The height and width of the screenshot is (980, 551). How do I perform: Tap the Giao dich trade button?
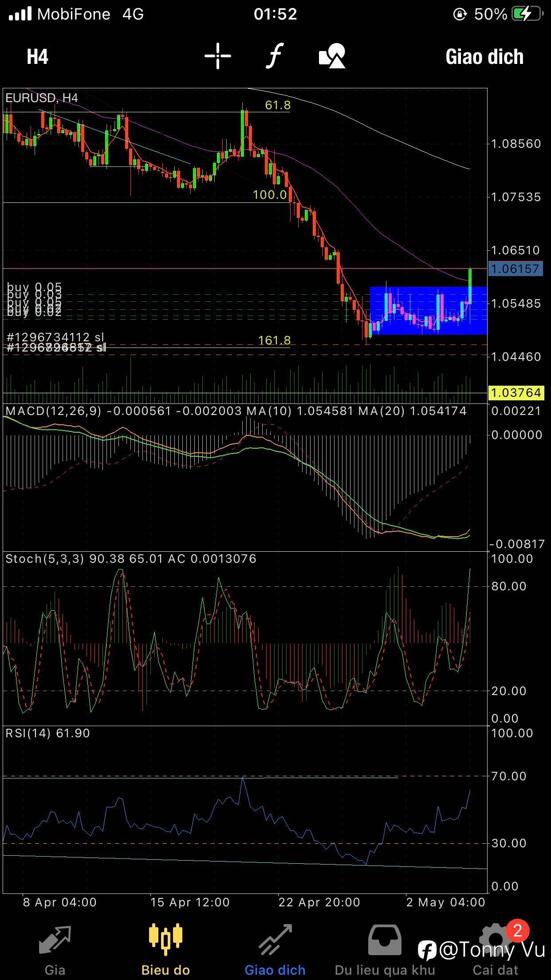(x=484, y=57)
